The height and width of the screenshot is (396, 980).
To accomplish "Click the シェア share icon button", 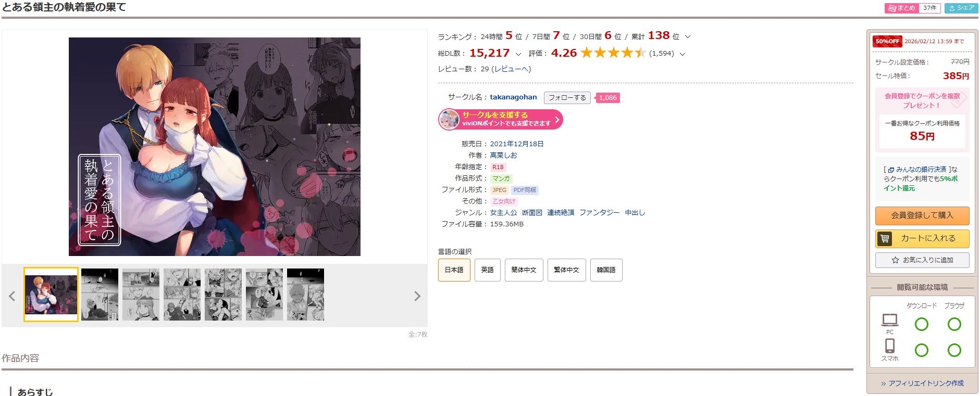I will [961, 8].
